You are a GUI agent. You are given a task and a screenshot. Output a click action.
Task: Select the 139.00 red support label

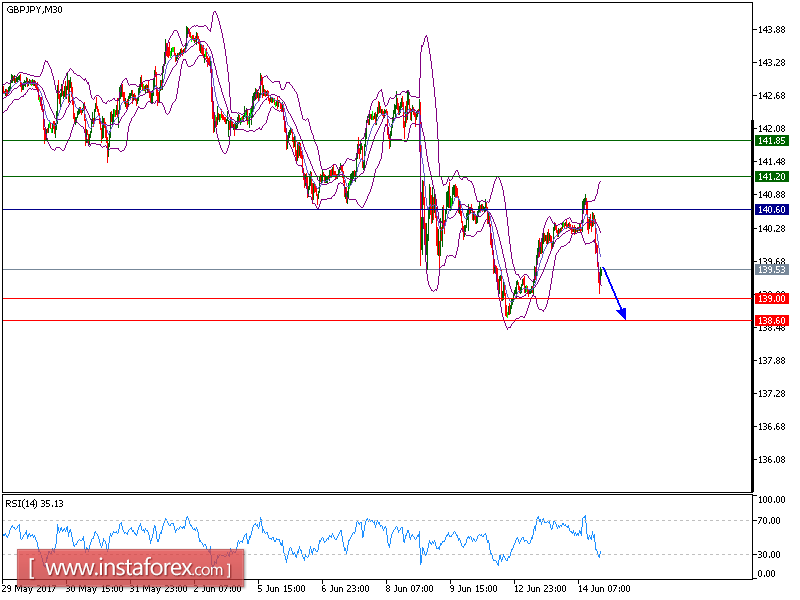point(771,298)
